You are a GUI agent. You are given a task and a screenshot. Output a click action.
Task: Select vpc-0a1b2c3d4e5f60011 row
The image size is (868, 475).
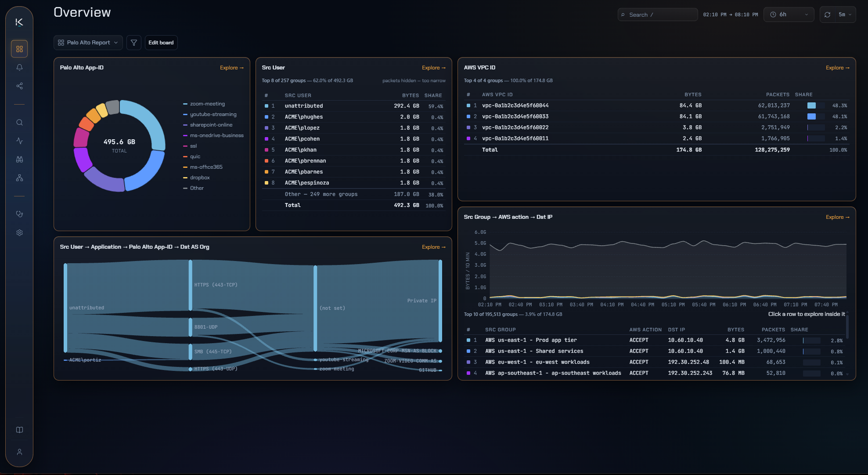(657, 138)
